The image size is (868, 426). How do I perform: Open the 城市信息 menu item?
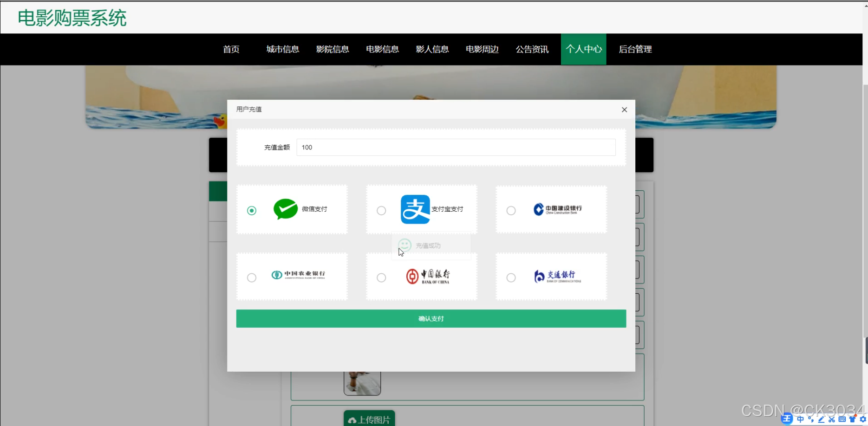click(x=282, y=49)
